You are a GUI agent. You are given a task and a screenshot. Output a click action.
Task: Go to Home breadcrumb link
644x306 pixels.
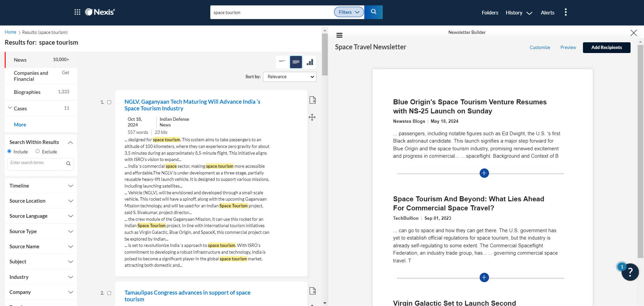pos(10,32)
